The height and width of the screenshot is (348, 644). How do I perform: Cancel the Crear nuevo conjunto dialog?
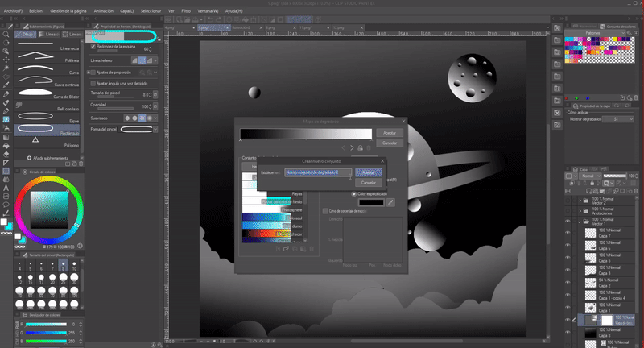(x=368, y=183)
